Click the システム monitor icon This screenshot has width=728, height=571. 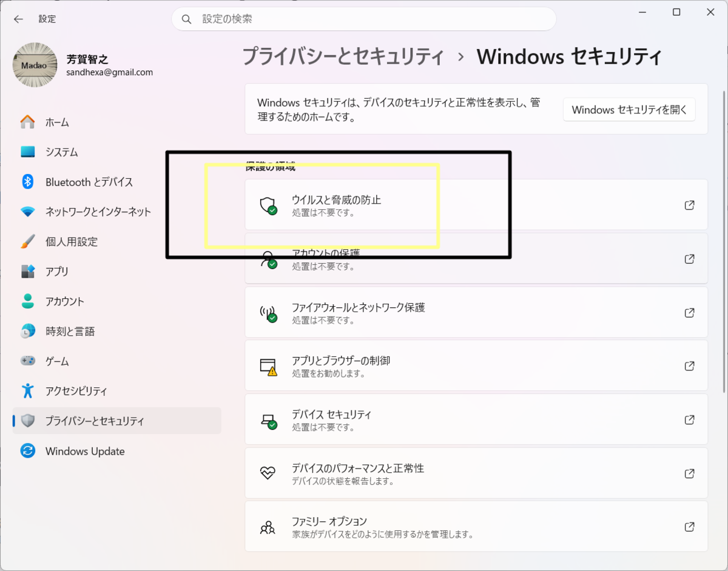click(28, 152)
